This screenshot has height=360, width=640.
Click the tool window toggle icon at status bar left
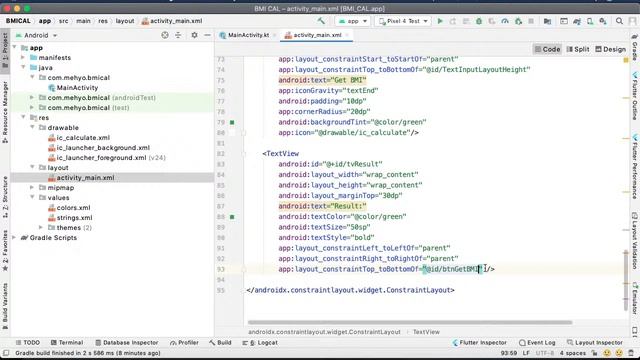coord(6,353)
